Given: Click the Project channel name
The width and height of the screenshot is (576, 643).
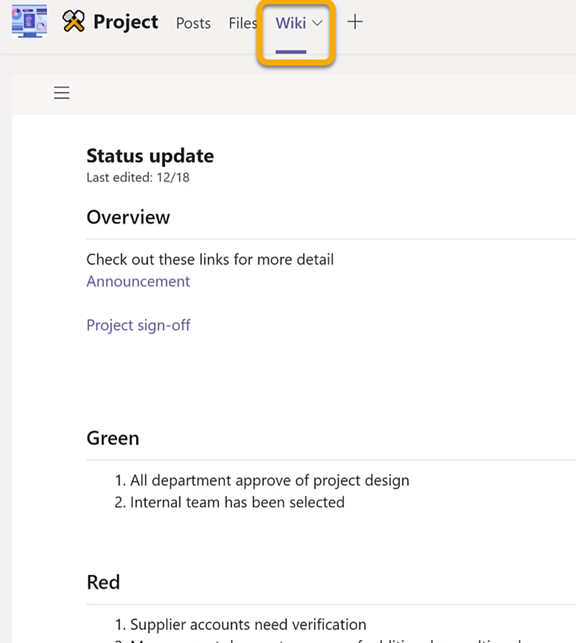Looking at the screenshot, I should [125, 22].
